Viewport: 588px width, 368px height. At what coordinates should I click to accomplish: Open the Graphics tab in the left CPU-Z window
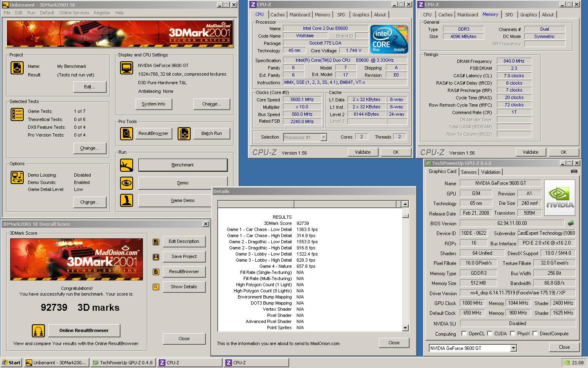[361, 15]
